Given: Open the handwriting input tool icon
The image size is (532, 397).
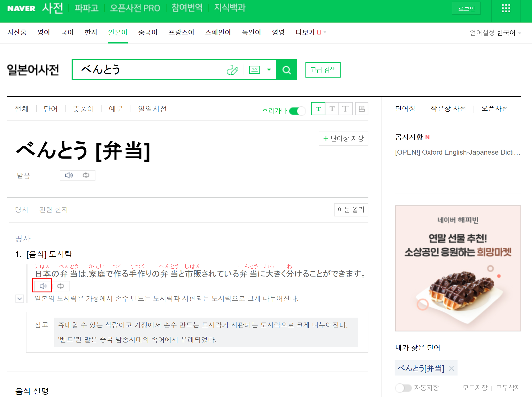Looking at the screenshot, I should [x=232, y=70].
